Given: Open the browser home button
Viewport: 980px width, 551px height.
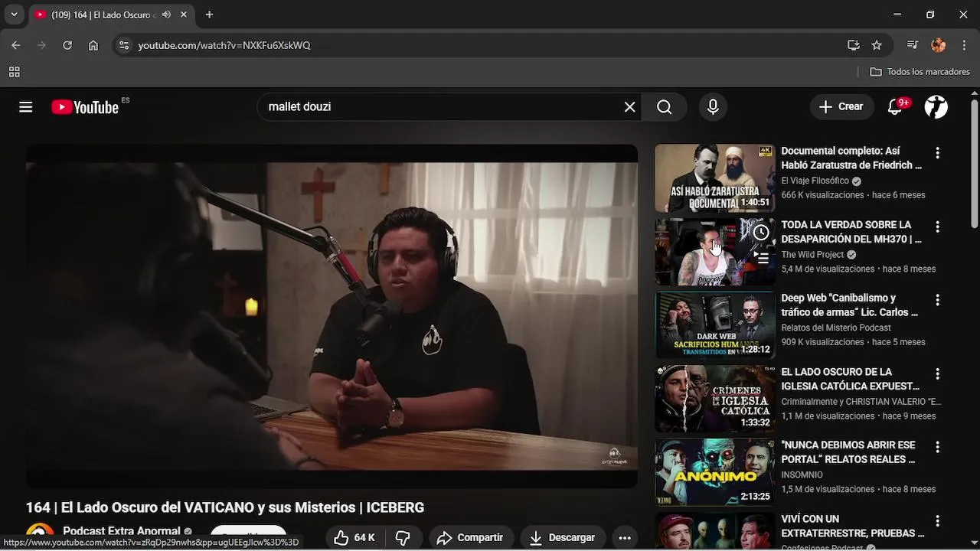Looking at the screenshot, I should click(x=93, y=45).
